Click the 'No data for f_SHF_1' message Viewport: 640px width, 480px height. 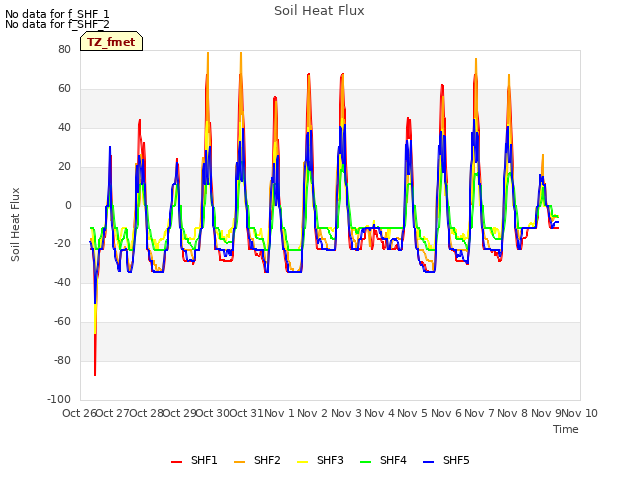[x=57, y=14]
